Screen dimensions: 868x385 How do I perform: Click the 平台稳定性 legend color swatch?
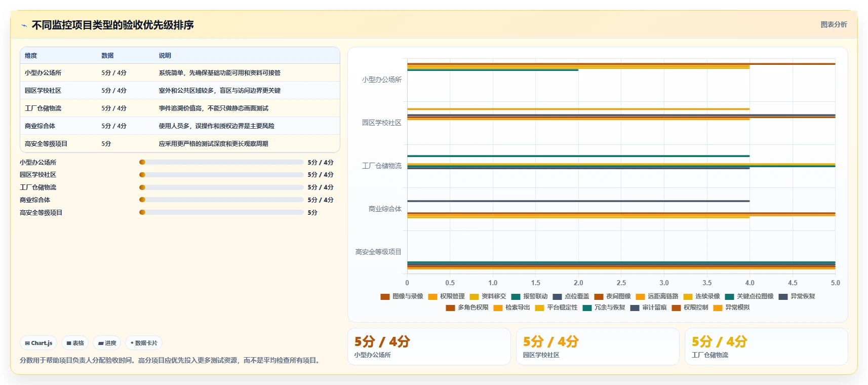pos(539,307)
